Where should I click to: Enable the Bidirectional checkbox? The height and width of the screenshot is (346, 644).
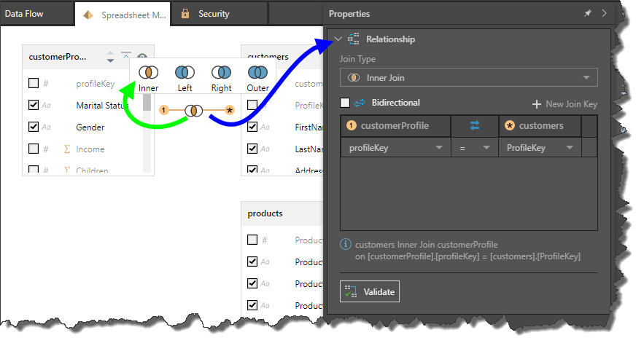click(346, 103)
